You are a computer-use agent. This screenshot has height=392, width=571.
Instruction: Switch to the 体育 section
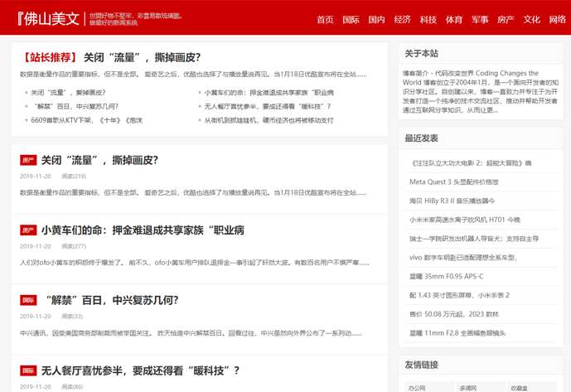[x=454, y=19]
